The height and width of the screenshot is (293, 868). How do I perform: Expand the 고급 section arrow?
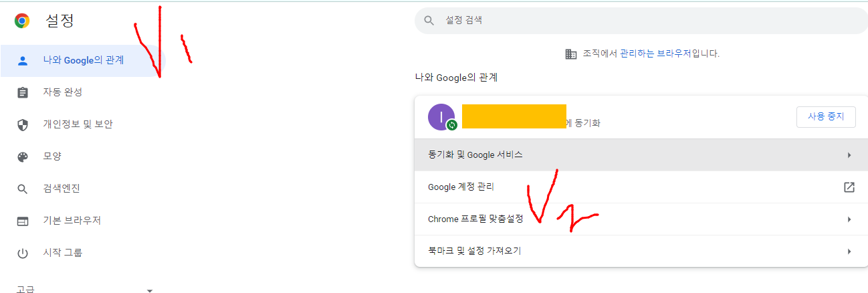coord(150,291)
